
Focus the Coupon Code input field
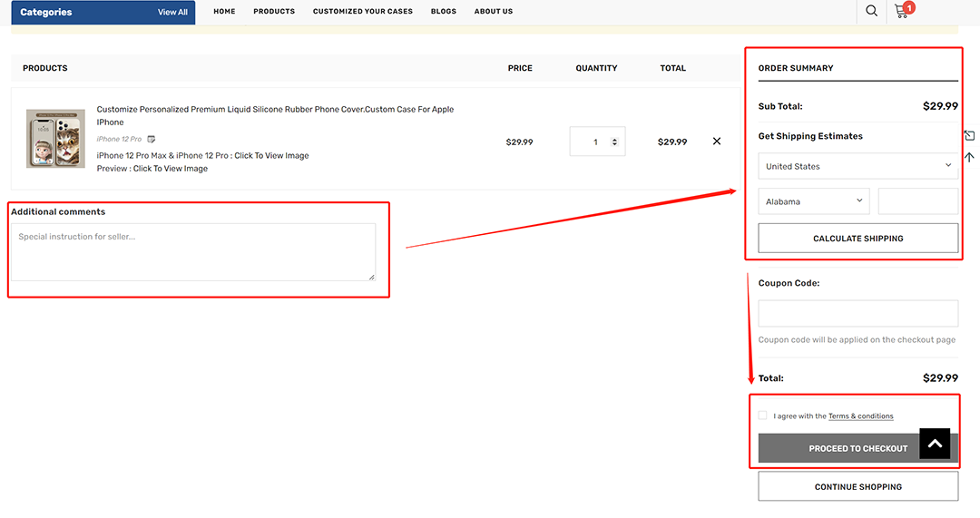[857, 313]
